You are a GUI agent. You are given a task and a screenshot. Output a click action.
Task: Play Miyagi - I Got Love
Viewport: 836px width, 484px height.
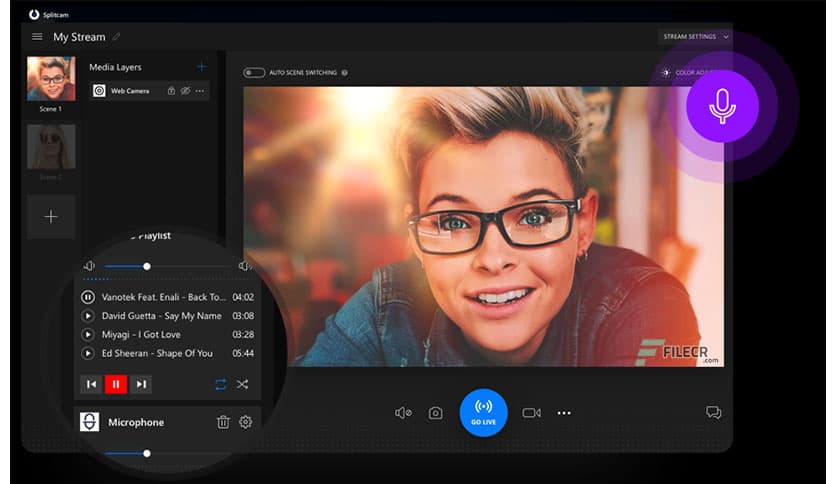tap(87, 334)
